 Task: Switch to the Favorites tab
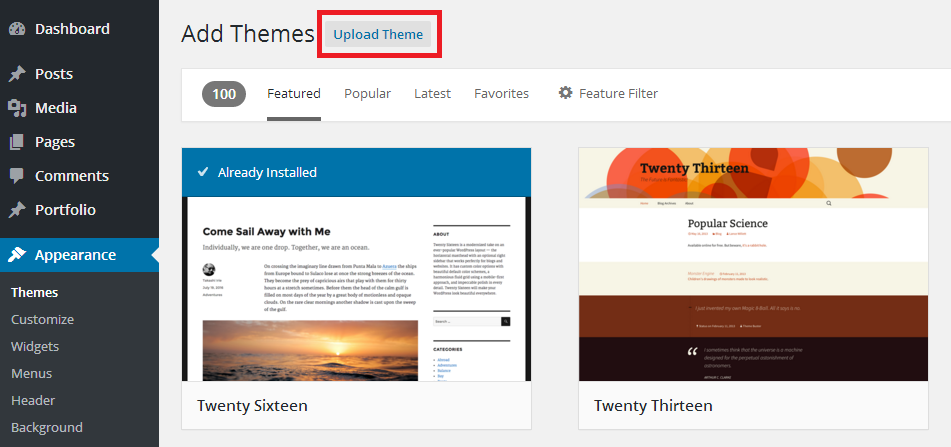click(502, 93)
